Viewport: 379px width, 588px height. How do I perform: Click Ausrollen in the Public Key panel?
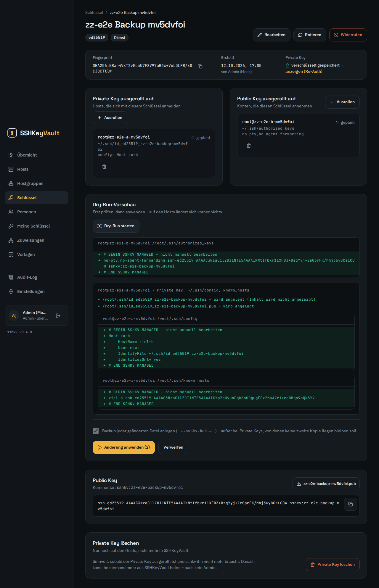[x=342, y=102]
